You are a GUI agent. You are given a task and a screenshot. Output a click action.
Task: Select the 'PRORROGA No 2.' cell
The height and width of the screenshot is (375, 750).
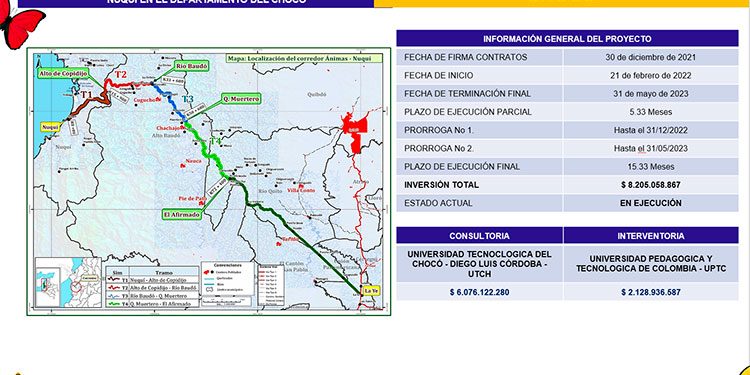click(x=480, y=148)
